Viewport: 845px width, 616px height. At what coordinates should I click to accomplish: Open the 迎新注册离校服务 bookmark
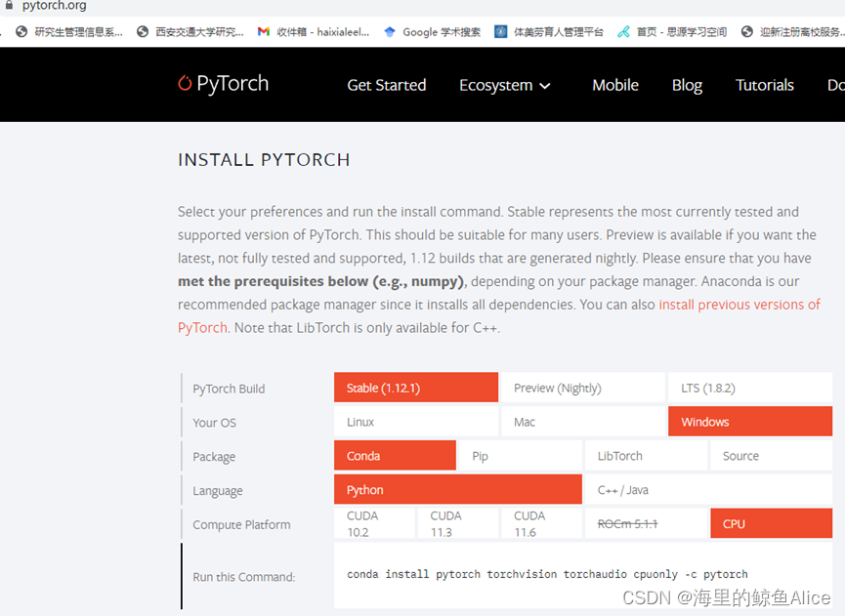(792, 32)
